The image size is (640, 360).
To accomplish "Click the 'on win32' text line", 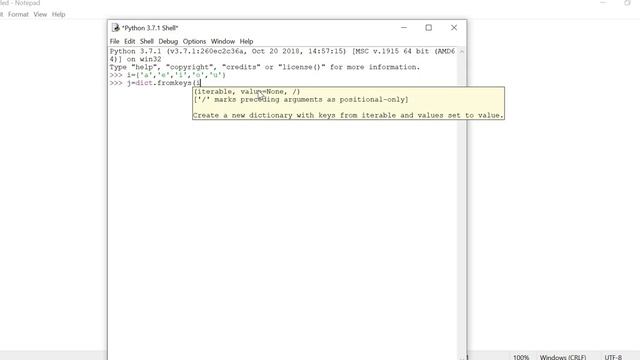I will 135,59.
